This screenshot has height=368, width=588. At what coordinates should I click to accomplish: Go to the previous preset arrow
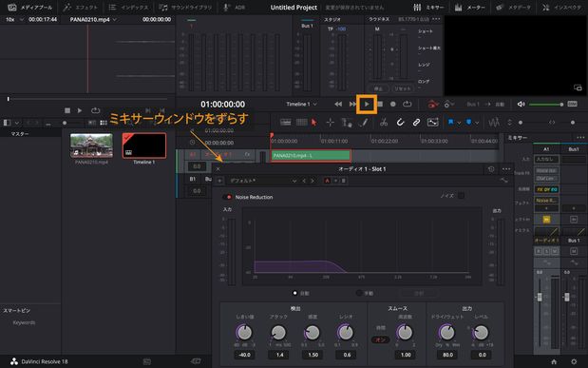pos(304,181)
